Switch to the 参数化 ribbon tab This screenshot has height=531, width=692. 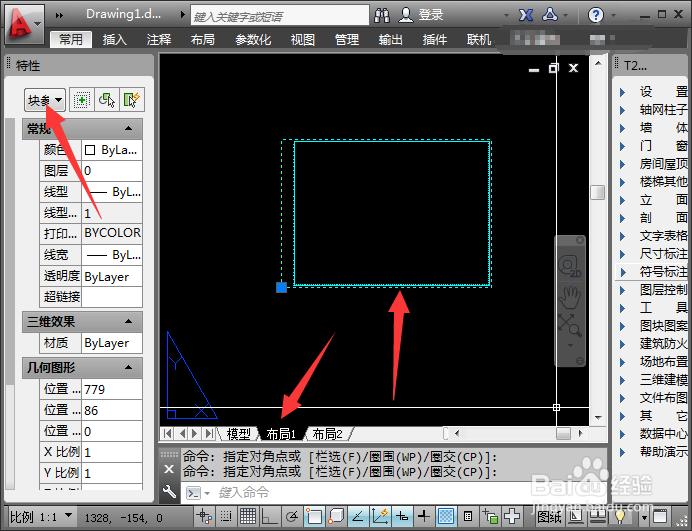(x=253, y=40)
